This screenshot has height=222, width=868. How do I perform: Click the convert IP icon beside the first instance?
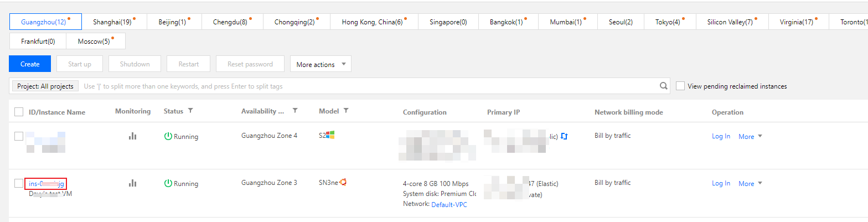coord(564,136)
